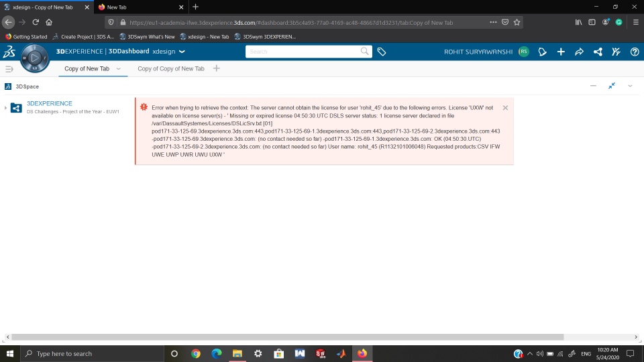
Task: Open the 3DEXPERIENCE project link
Action: [49, 103]
